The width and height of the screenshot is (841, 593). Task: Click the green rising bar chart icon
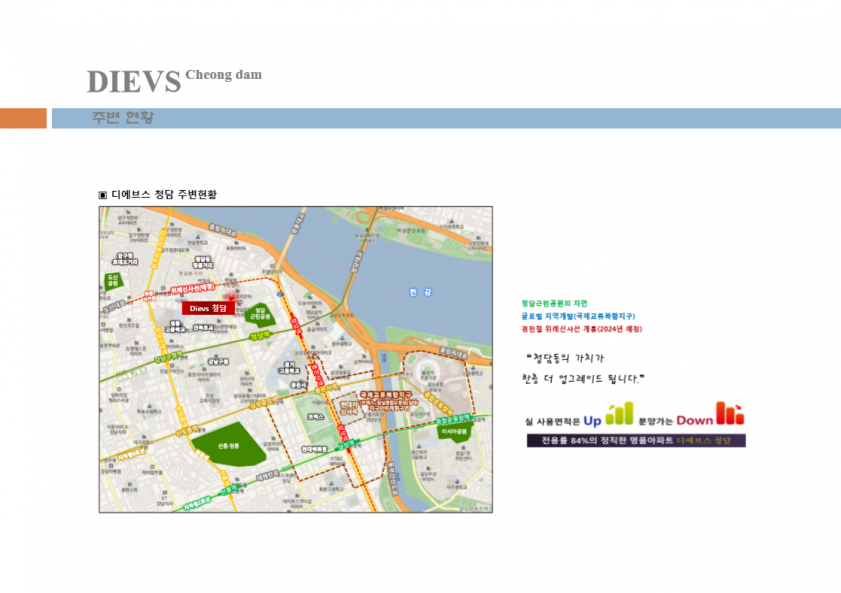point(620,413)
